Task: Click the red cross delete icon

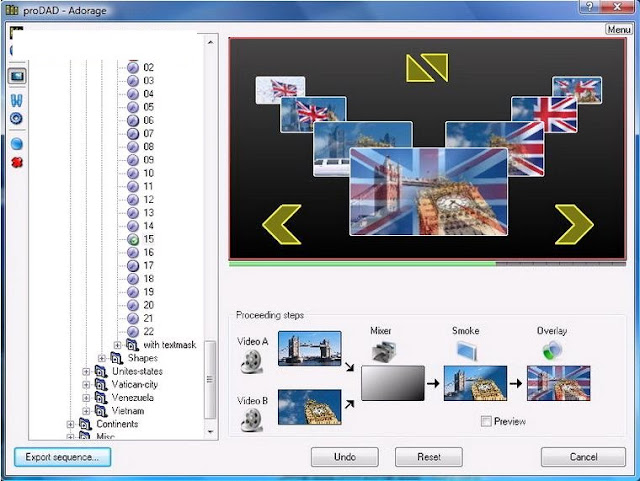Action: (17, 163)
